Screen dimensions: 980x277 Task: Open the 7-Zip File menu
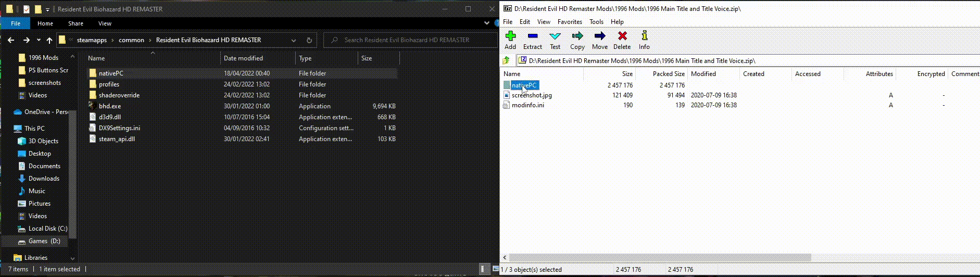tap(508, 22)
